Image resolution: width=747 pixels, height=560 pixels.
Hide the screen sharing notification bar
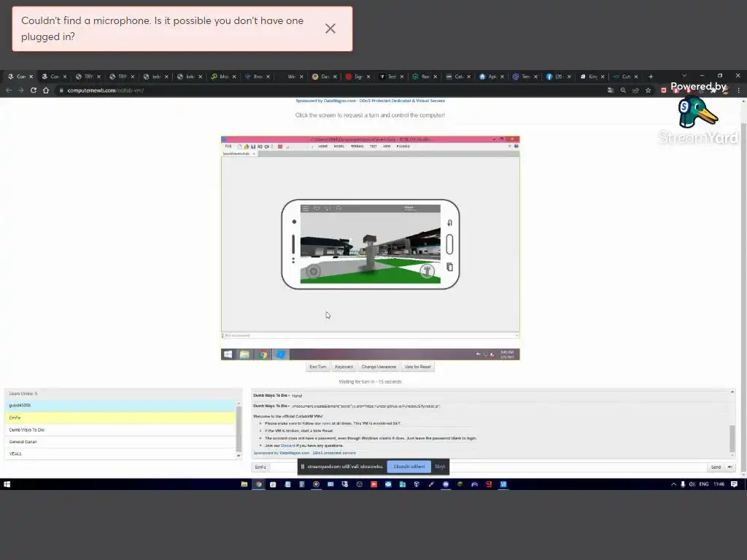tap(440, 467)
